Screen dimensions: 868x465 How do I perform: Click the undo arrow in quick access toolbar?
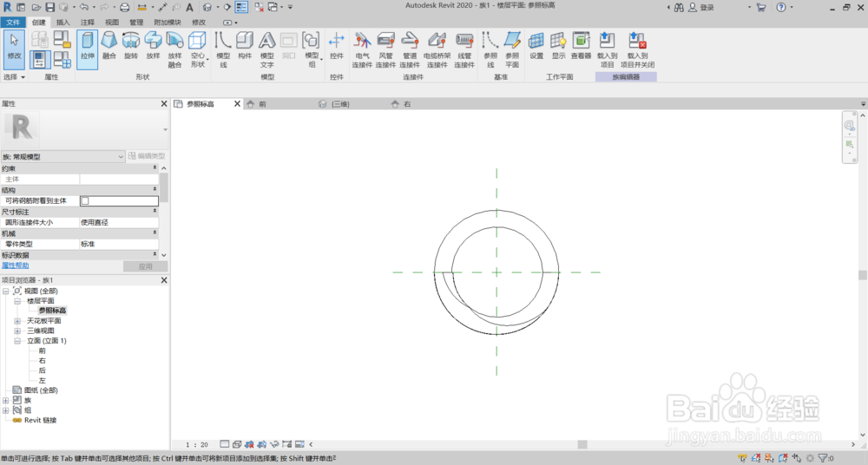click(x=83, y=7)
